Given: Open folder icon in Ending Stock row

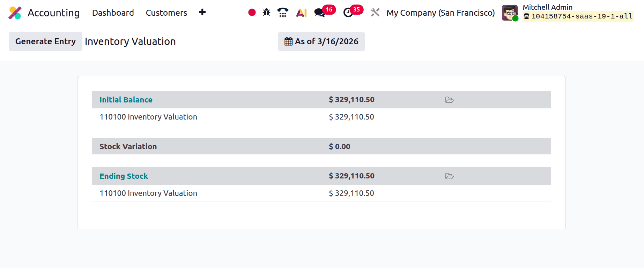Looking at the screenshot, I should coord(449,176).
